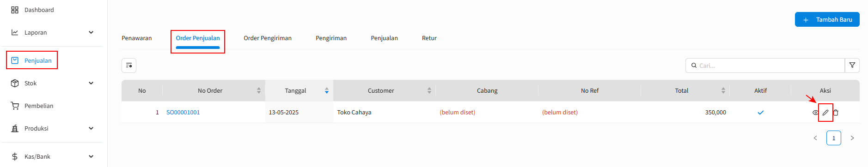The image size is (868, 167).
Task: Open column settings icon above the table
Action: [129, 66]
